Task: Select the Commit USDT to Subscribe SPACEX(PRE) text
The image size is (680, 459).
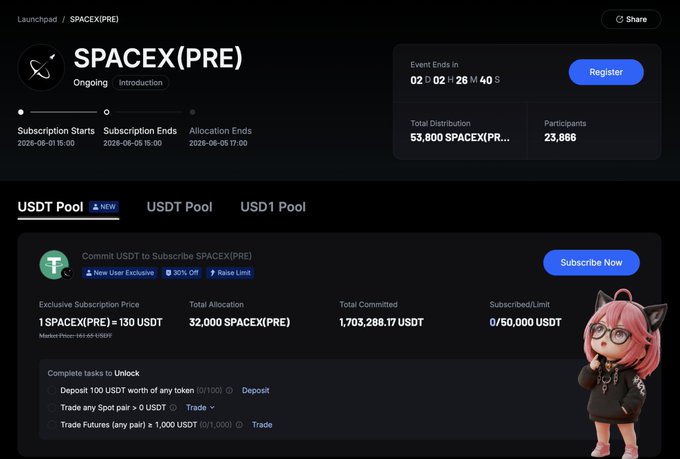Action: 167,256
